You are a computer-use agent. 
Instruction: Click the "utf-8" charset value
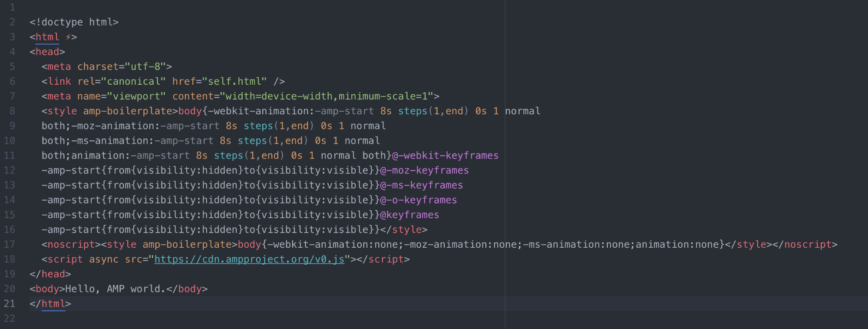click(x=145, y=67)
